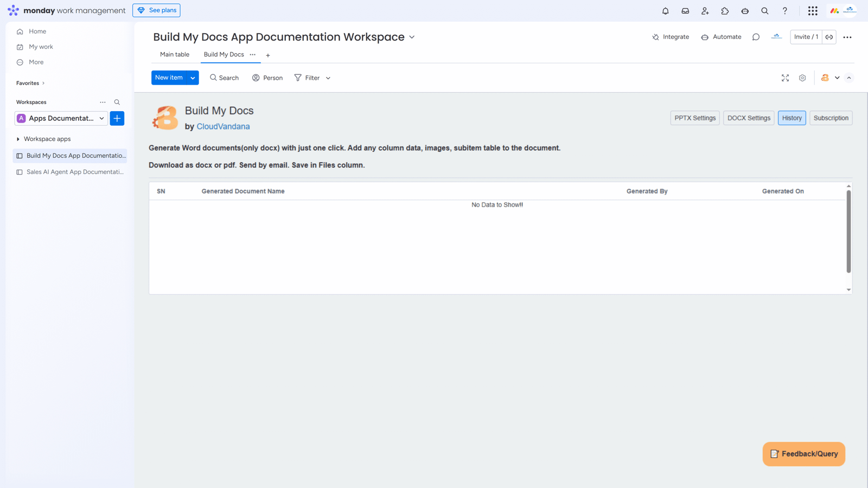
Task: Expand the New item dropdown arrow
Action: coord(193,78)
